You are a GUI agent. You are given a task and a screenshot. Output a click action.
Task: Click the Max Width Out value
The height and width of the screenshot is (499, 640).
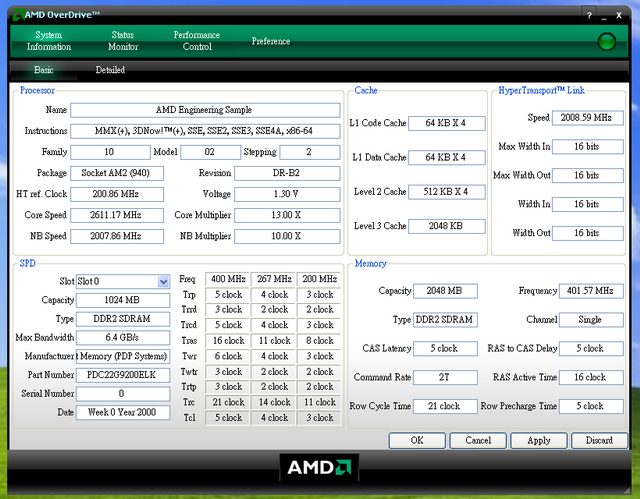588,175
